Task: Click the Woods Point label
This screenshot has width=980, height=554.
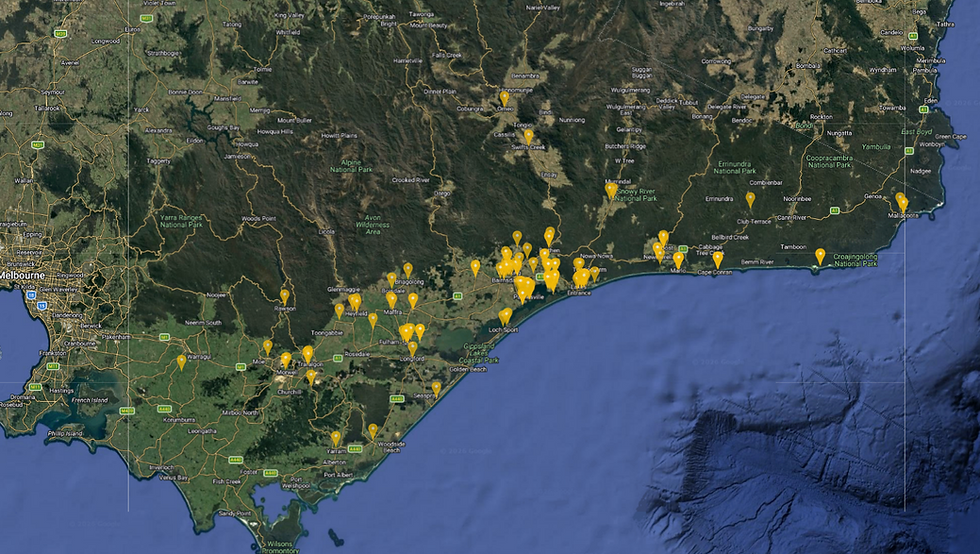Action: 258,218
